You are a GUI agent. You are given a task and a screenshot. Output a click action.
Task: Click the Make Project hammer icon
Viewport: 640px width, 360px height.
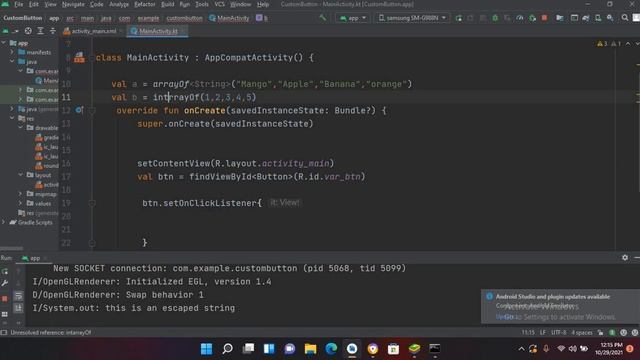pos(322,18)
